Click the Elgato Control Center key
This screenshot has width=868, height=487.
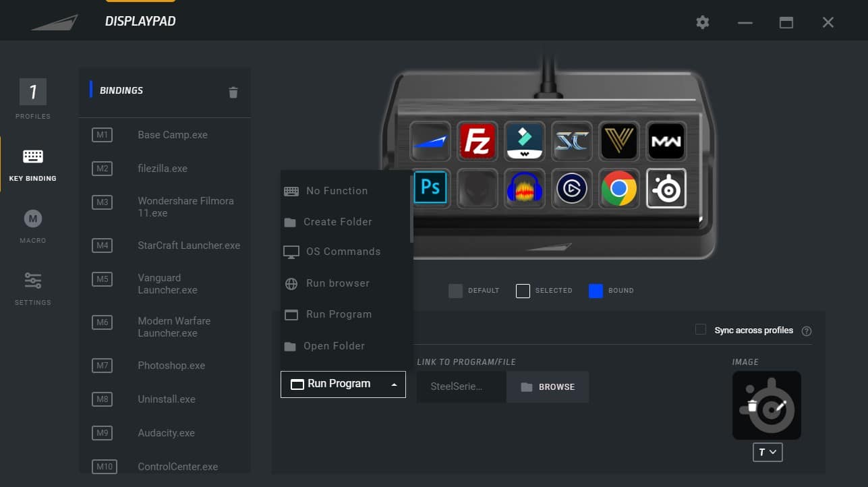[572, 188]
